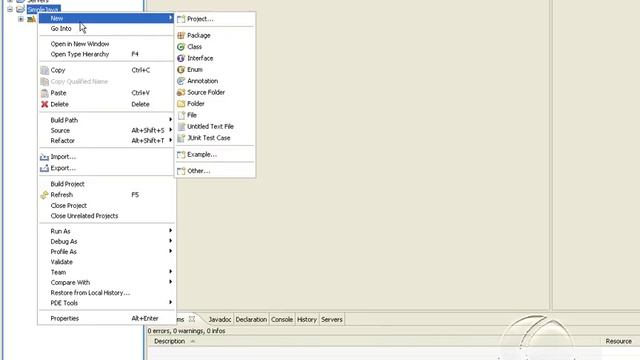Expand the Build Path submenu arrow
The height and width of the screenshot is (360, 640).
tap(171, 119)
